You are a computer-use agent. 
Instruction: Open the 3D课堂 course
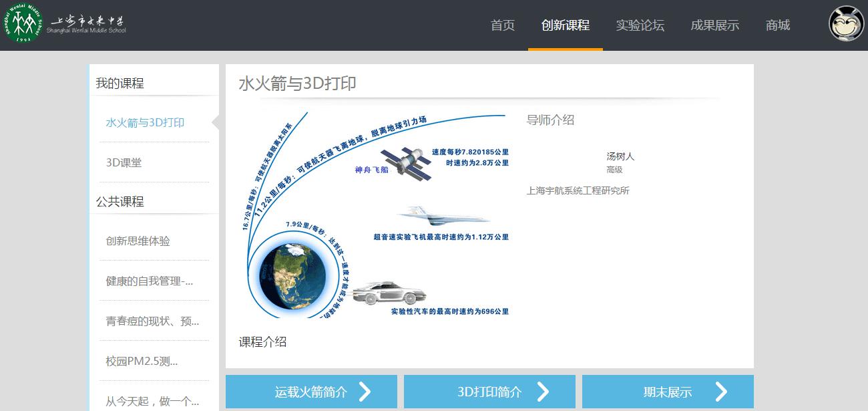pos(124,162)
